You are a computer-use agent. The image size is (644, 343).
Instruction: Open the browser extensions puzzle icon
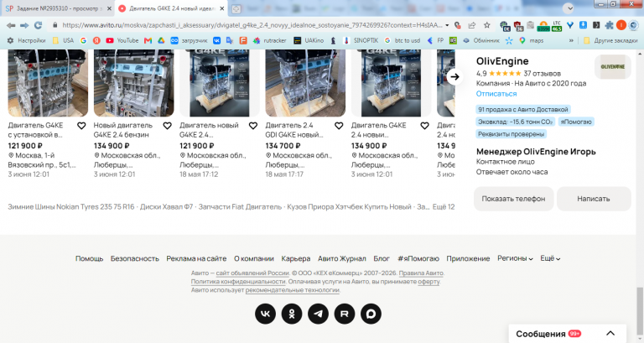click(x=609, y=25)
